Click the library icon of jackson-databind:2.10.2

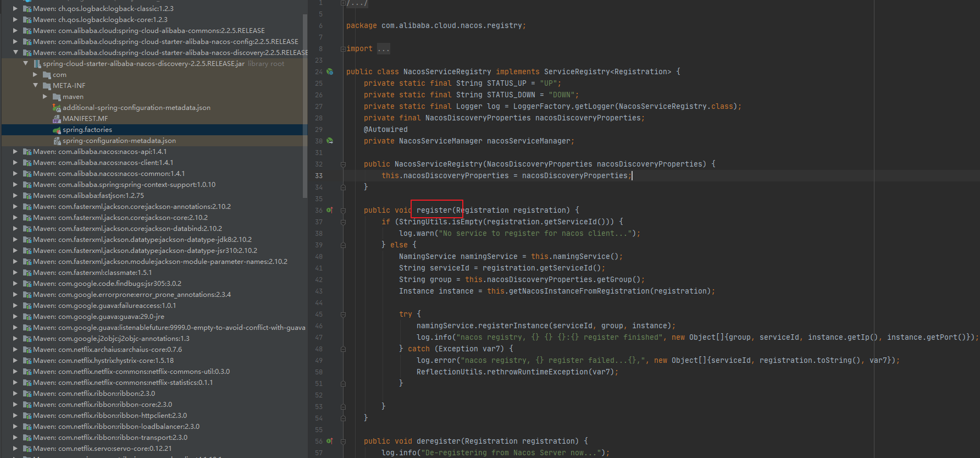tap(27, 229)
